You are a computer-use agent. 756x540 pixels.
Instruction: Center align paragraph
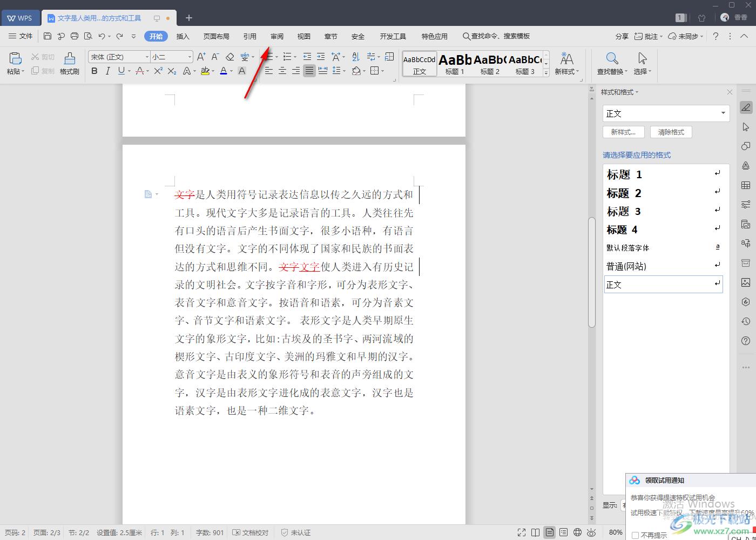click(x=282, y=71)
